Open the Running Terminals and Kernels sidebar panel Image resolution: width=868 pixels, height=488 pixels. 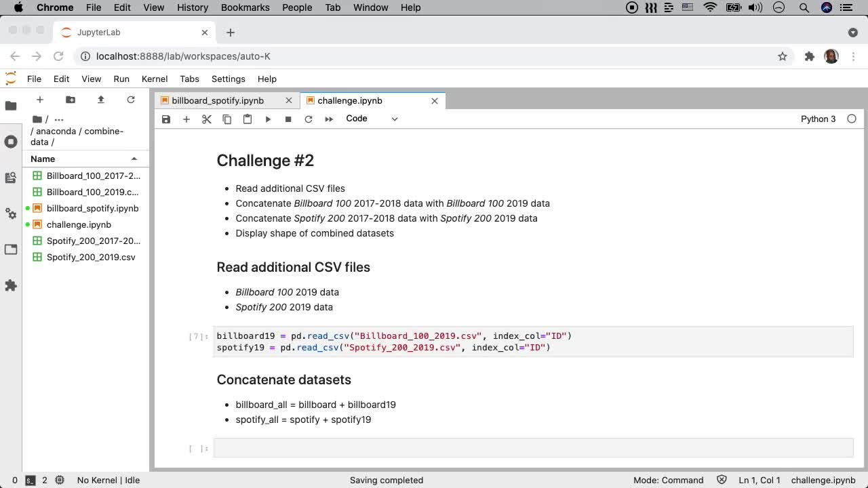11,142
